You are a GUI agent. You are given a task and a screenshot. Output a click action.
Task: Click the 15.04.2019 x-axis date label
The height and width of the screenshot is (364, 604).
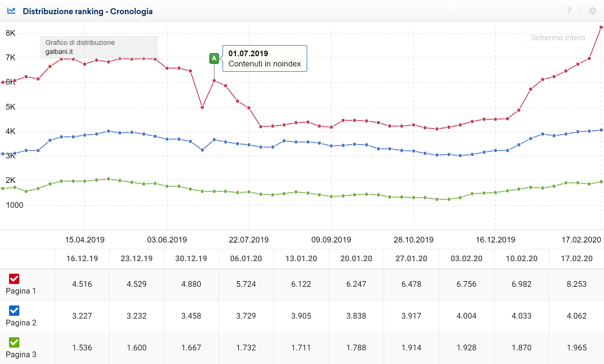point(85,240)
